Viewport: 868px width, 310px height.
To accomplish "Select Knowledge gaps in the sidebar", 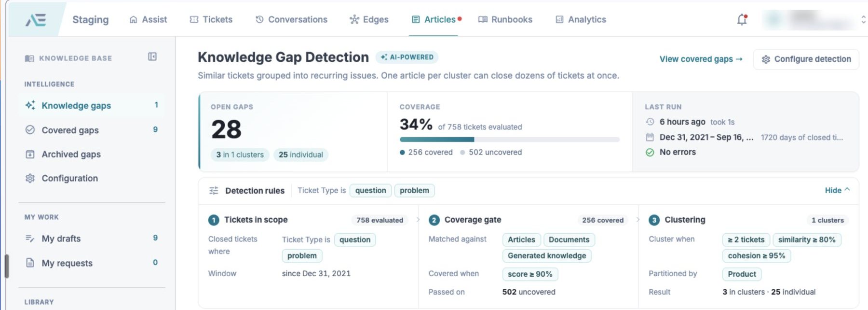I will point(92,105).
